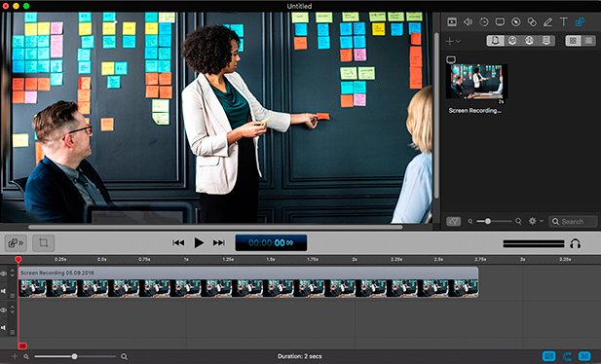Viewport: 601px width, 364px height.
Task: Expand the first track height stepper arrows
Action: 13,273
